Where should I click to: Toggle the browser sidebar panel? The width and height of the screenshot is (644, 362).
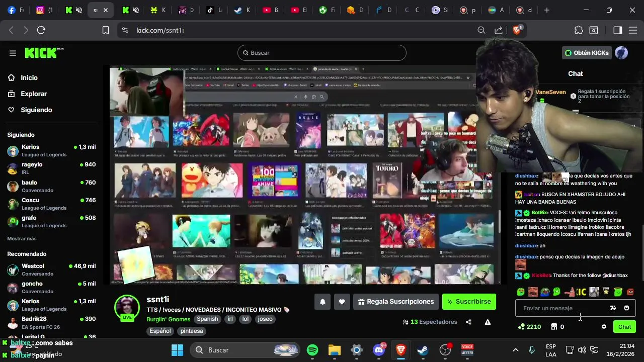click(x=618, y=30)
